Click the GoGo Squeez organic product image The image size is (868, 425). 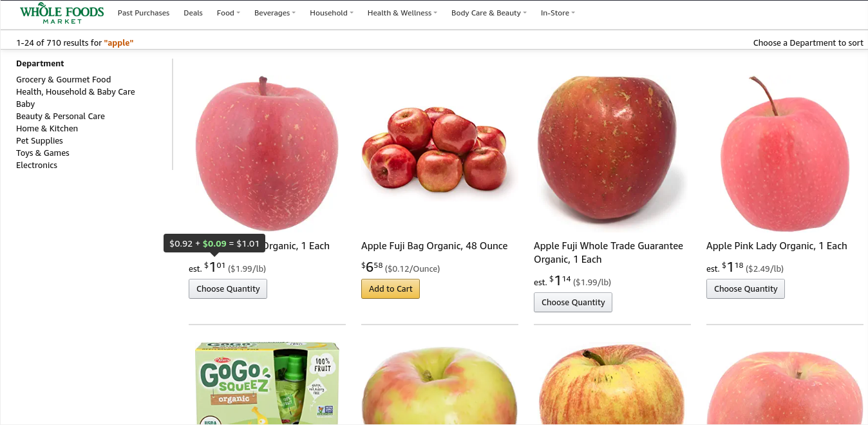coord(267,383)
